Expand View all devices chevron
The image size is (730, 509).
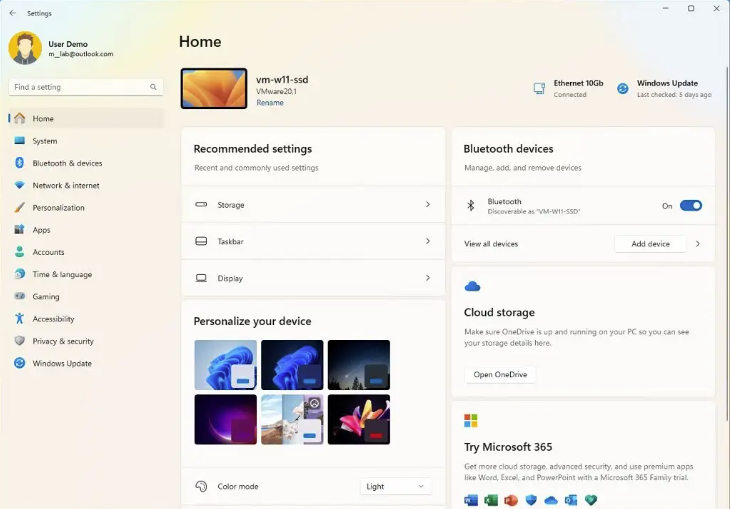pos(697,244)
